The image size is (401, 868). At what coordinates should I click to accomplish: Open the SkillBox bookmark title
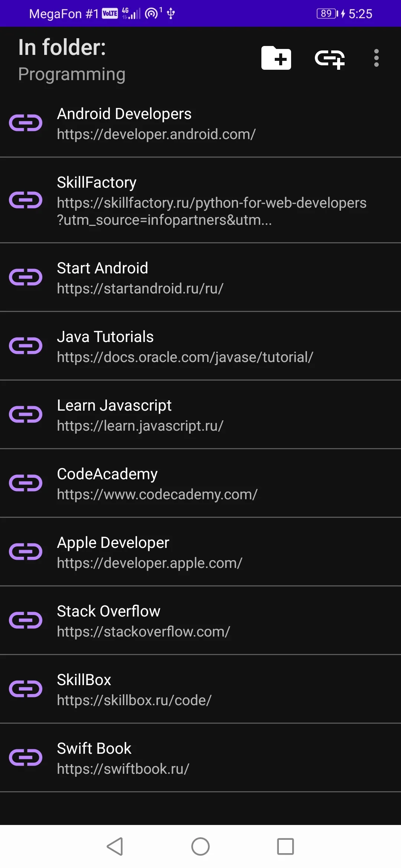[x=84, y=680]
